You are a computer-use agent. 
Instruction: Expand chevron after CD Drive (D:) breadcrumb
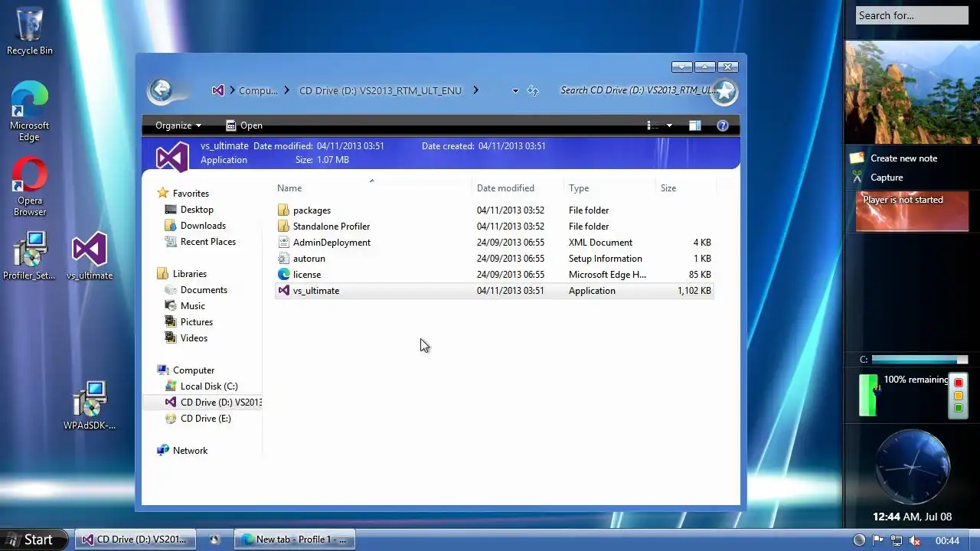tap(475, 90)
